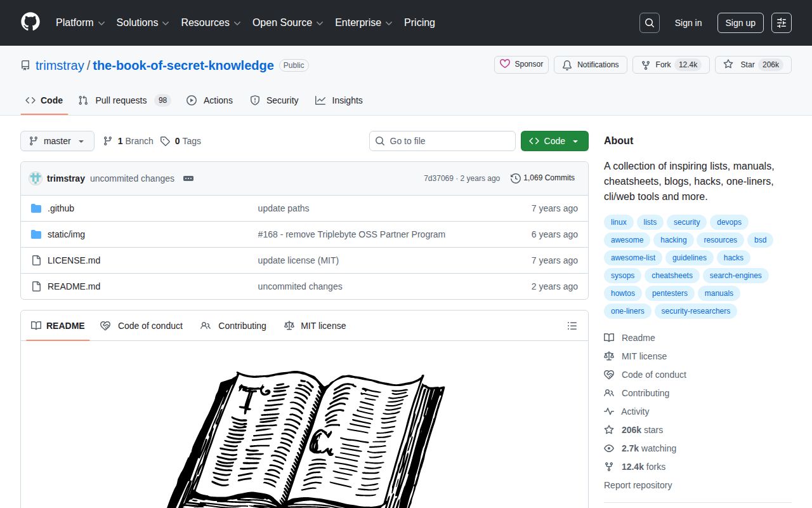Click the GitHub logo icon

(x=30, y=22)
